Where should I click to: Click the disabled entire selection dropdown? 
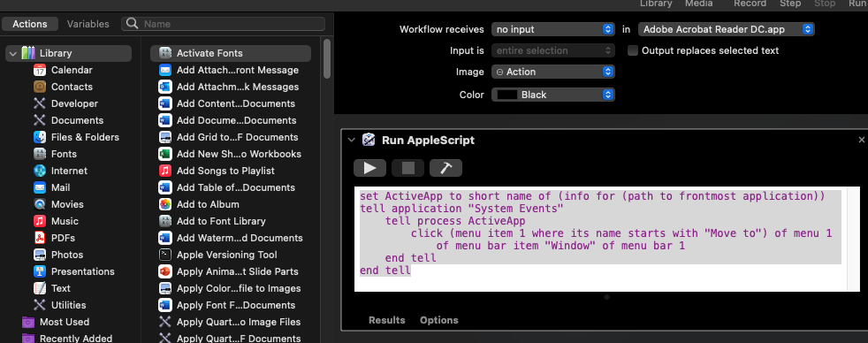[x=553, y=50]
